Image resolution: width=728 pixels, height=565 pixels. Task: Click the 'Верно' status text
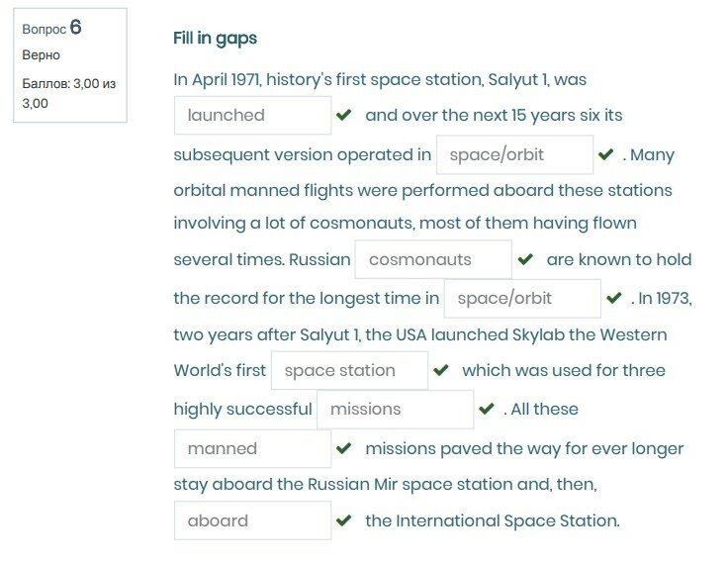pyautogui.click(x=41, y=55)
